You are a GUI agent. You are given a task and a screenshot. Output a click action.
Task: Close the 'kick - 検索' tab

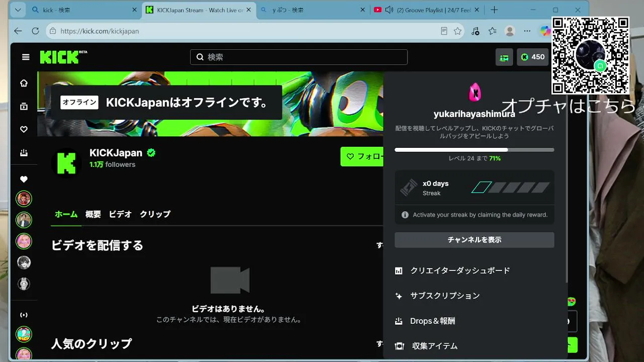134,10
